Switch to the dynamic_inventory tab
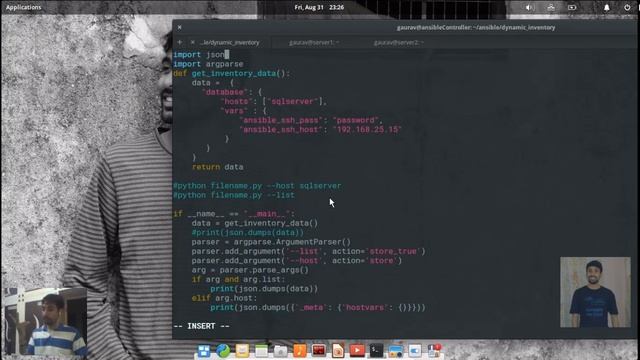640x360 pixels. (230, 42)
